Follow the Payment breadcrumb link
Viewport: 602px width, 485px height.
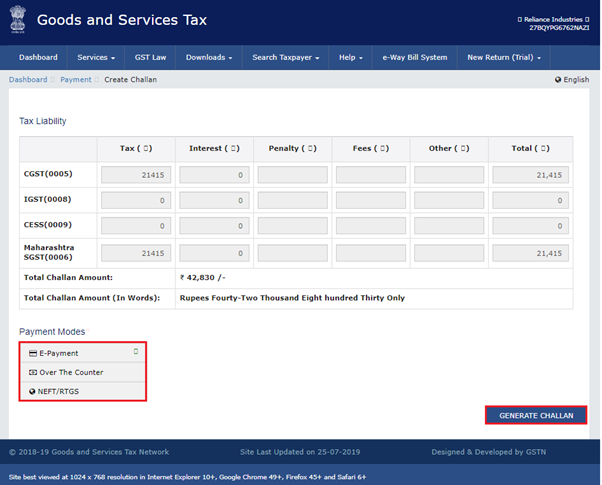(75, 79)
